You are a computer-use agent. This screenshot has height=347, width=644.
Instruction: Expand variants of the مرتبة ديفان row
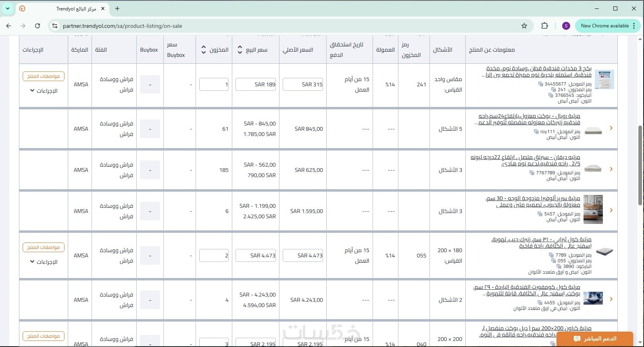611,169
